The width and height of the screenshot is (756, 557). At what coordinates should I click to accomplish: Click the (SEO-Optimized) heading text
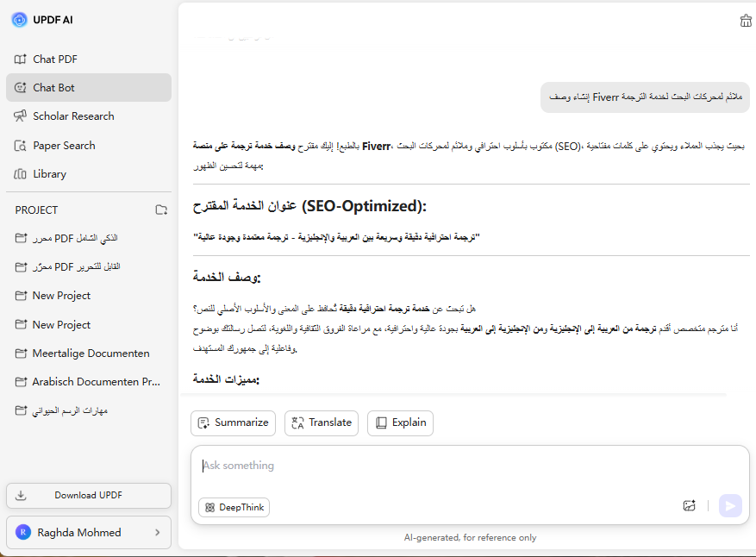[x=364, y=206]
